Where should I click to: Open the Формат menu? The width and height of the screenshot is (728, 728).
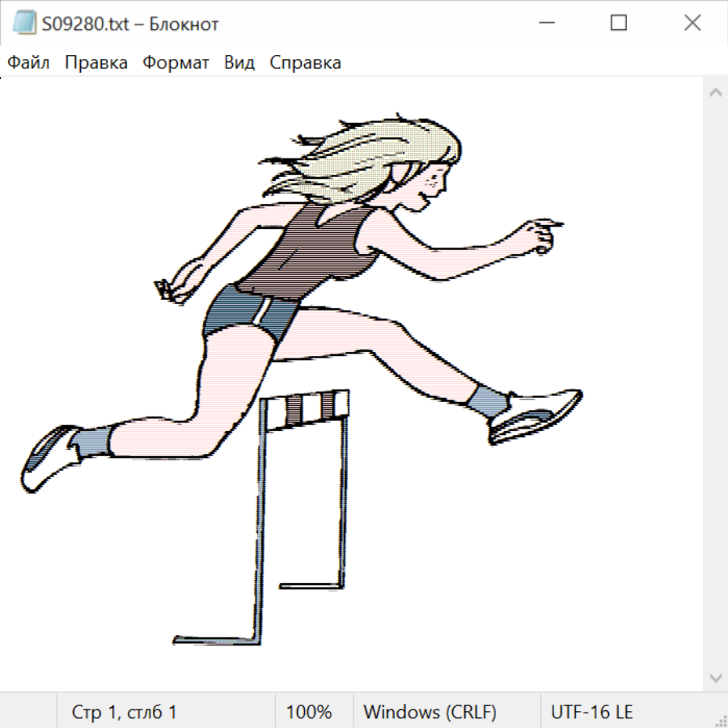coord(176,63)
